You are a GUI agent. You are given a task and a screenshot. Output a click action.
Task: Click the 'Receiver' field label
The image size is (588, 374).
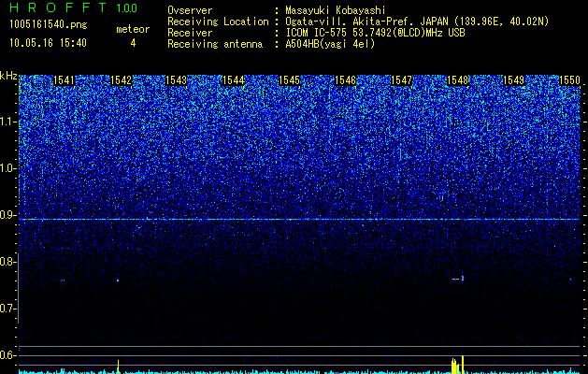click(x=190, y=33)
